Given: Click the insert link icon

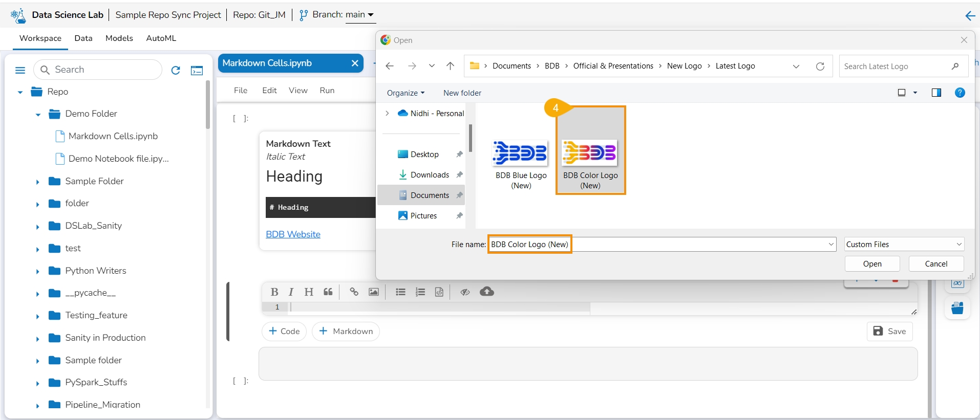Looking at the screenshot, I should pos(354,292).
